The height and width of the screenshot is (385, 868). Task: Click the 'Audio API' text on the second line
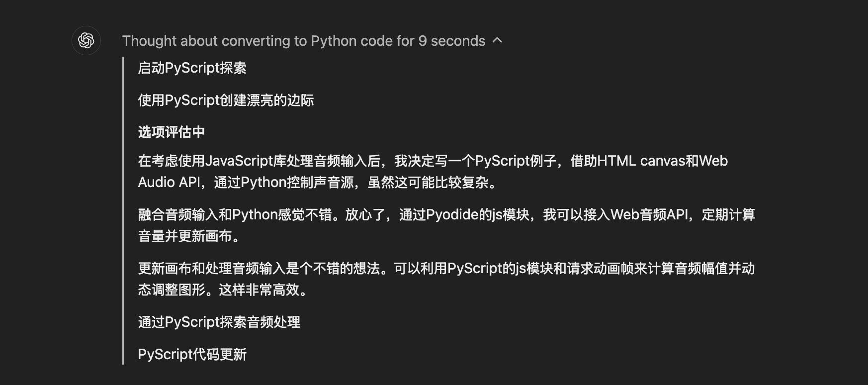point(169,183)
